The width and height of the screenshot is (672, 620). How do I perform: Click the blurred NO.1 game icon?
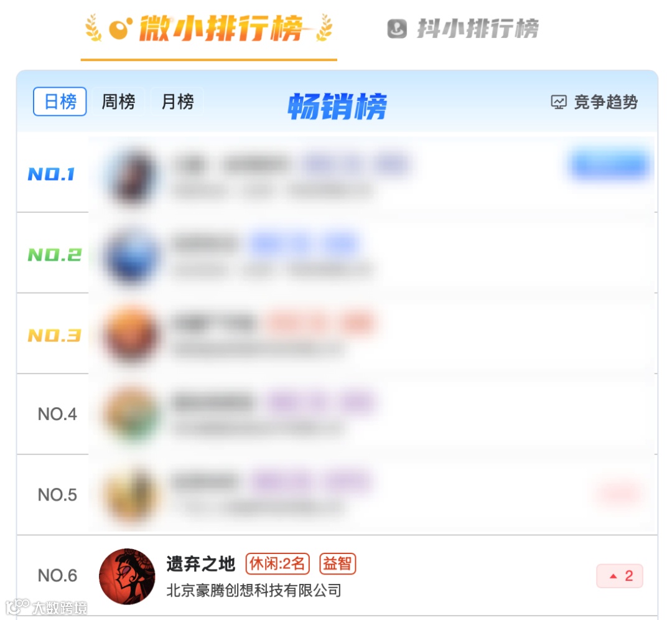click(131, 174)
